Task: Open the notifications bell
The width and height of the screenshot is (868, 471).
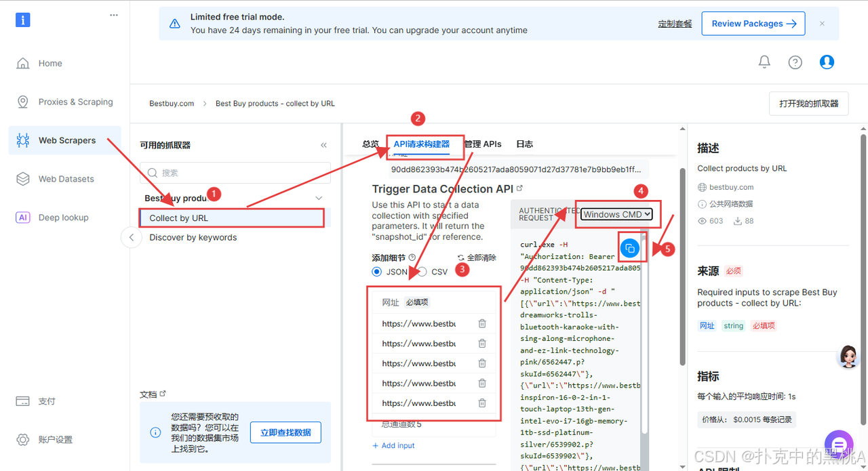Action: click(764, 62)
